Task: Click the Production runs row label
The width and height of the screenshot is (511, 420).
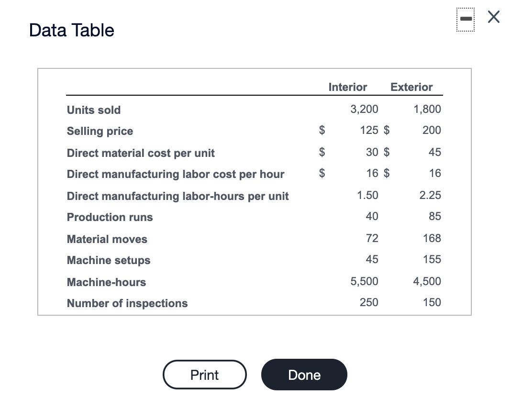Action: 110,217
